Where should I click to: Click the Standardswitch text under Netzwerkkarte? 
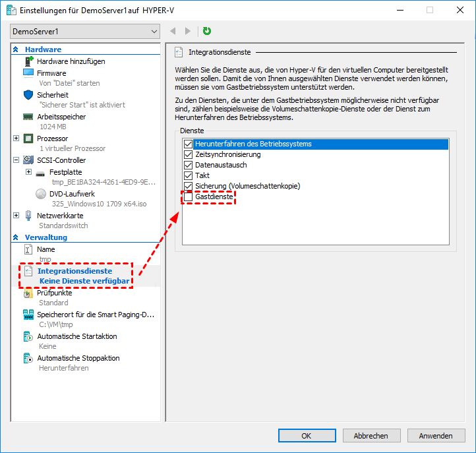pyautogui.click(x=63, y=226)
